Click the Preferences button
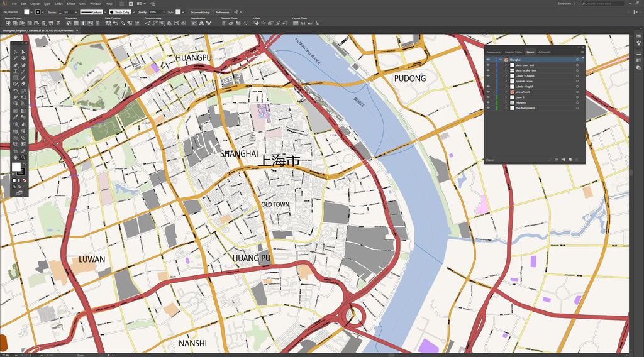 (222, 12)
